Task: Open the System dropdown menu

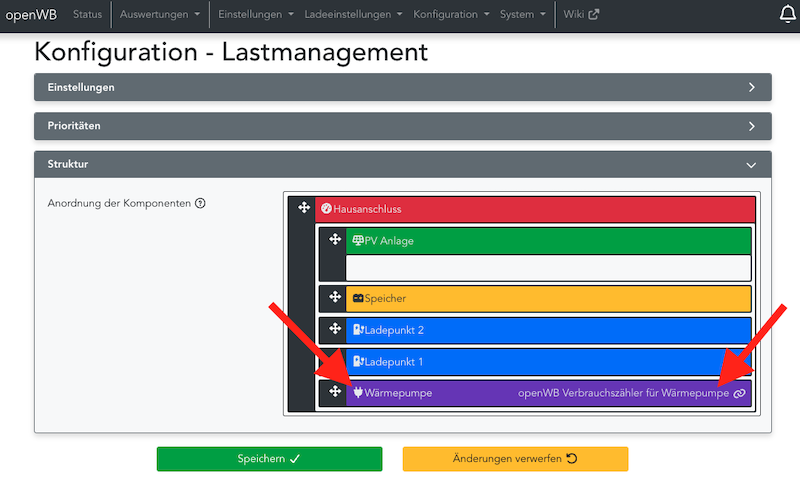Action: tap(522, 14)
